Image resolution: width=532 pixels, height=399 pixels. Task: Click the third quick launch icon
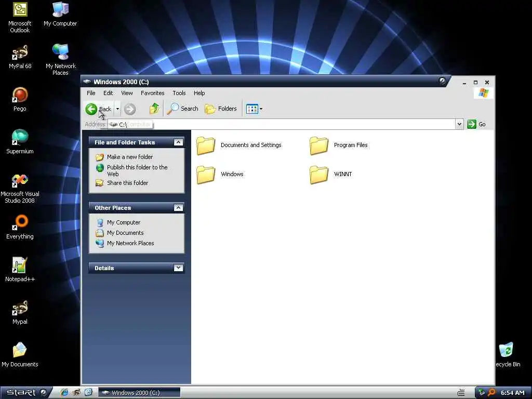(88, 393)
